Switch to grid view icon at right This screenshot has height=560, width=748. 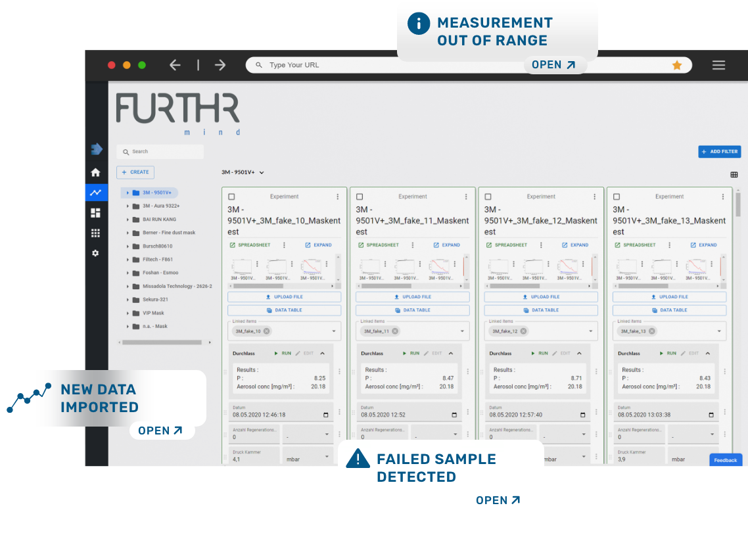point(734,175)
